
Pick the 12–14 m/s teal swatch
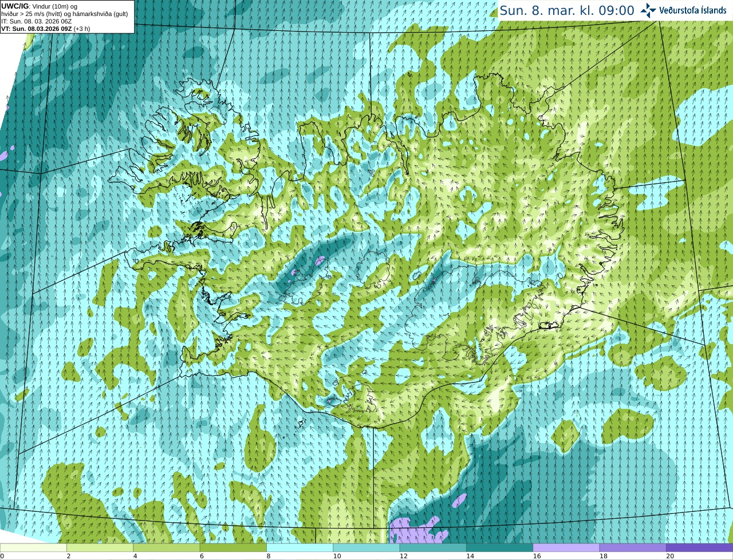[x=433, y=547]
